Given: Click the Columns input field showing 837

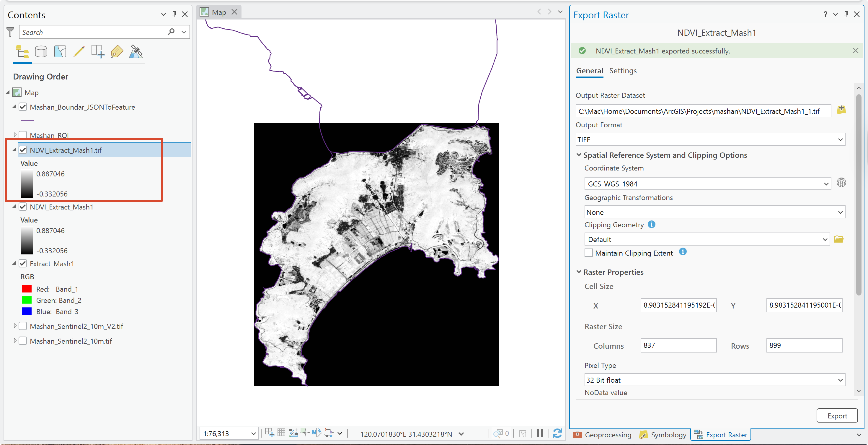Looking at the screenshot, I should (678, 345).
